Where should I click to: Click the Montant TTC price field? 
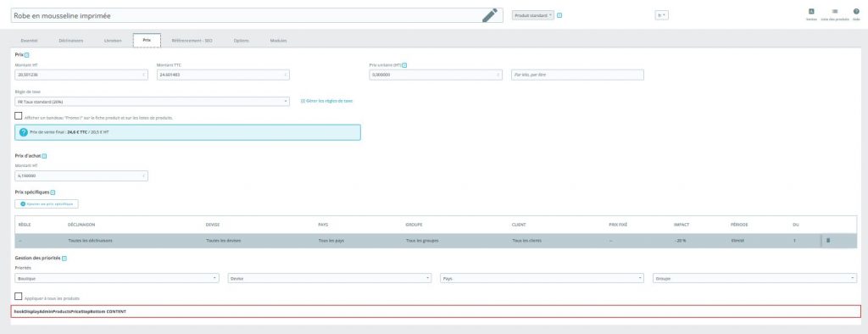click(223, 75)
